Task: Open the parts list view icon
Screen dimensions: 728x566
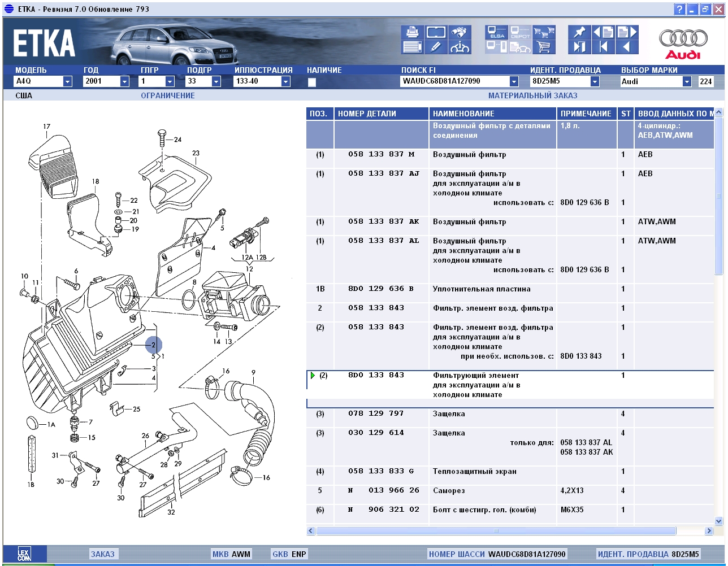Action: click(413, 47)
